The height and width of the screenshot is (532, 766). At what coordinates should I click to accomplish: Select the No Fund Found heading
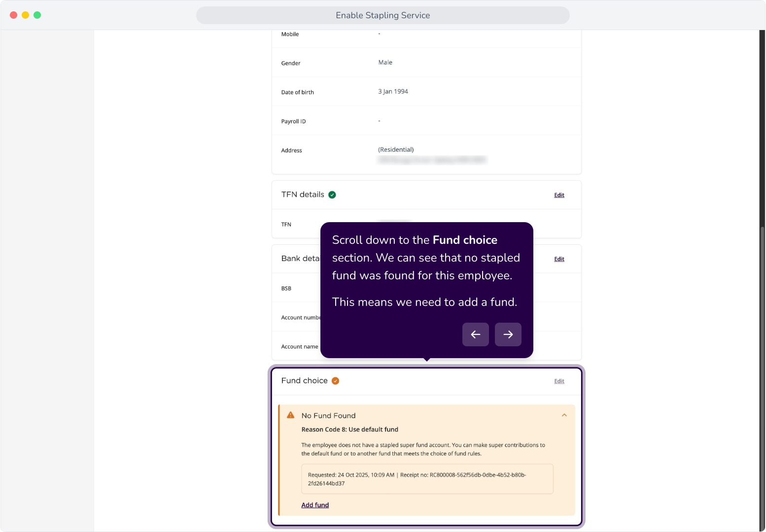(x=328, y=416)
